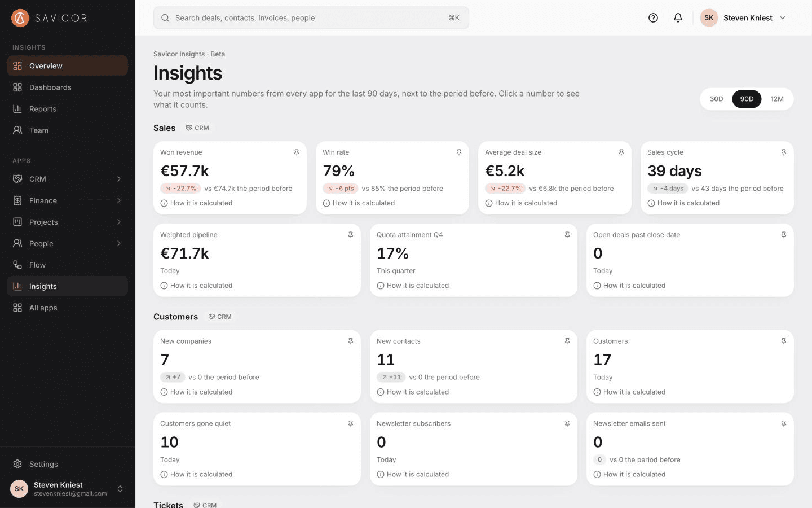Viewport: 812px width, 508px height.
Task: Open How it is calculated for Won revenue
Action: click(x=196, y=203)
